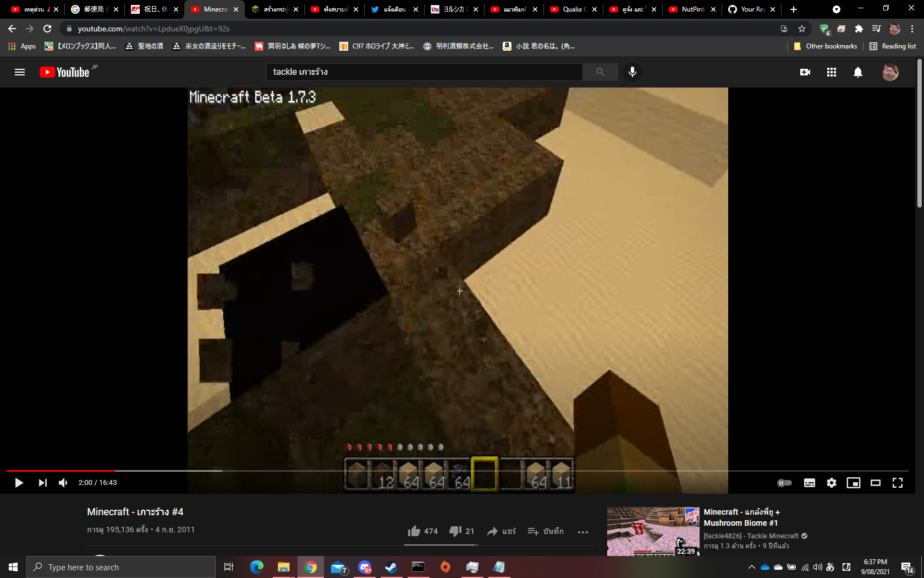The image size is (924, 578).
Task: Bookmark this page with the star
Action: [802, 29]
